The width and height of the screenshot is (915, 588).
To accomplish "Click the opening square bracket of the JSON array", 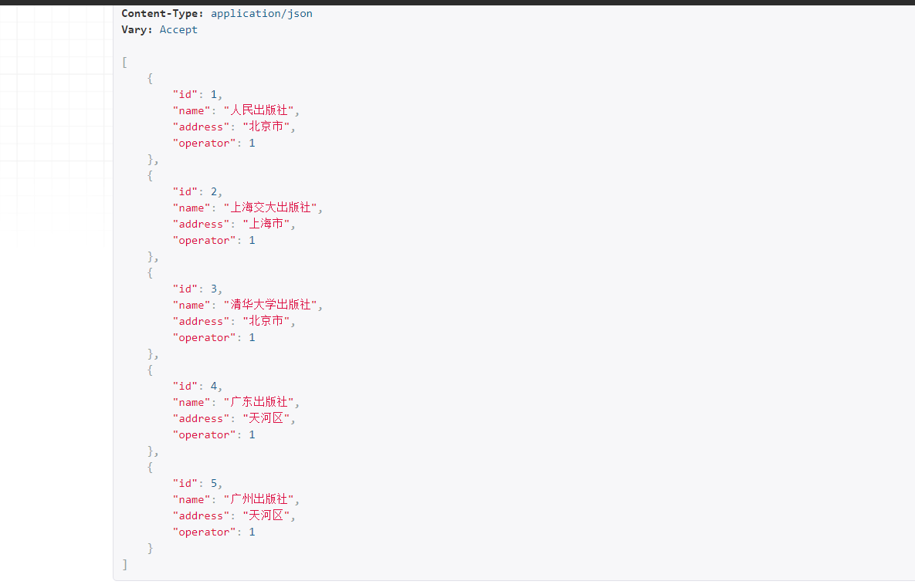I will 124,63.
